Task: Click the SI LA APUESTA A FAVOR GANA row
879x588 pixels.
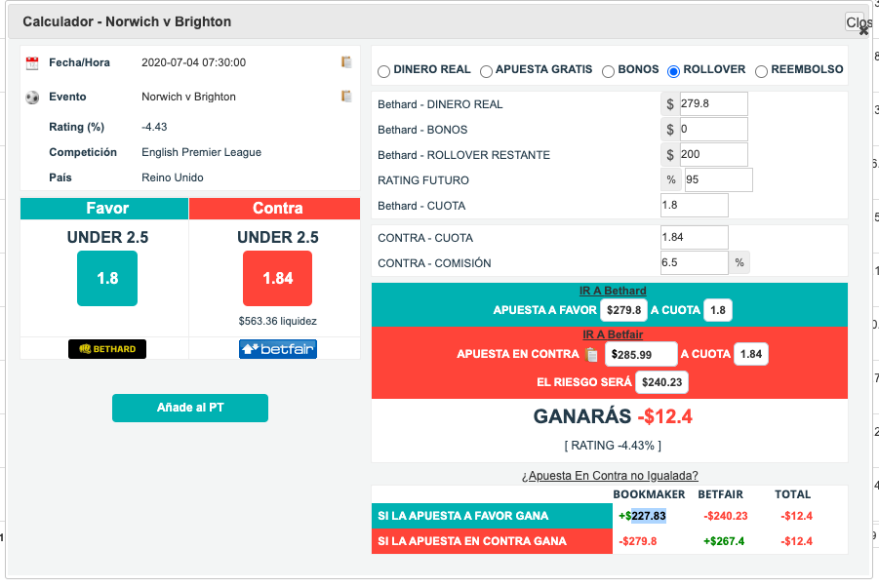Action: (x=493, y=516)
